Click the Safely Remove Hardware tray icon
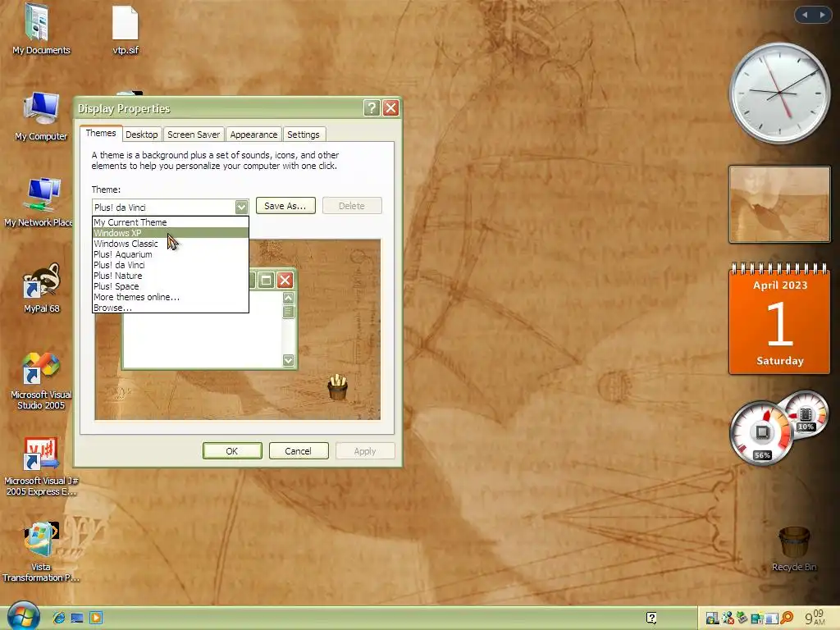840x630 pixels. coord(742,619)
